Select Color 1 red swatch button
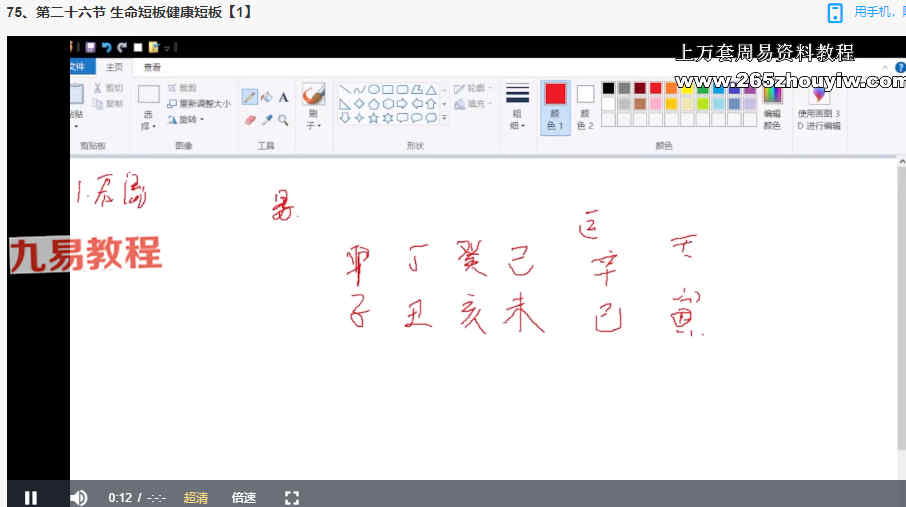The image size is (906, 507). 555,108
